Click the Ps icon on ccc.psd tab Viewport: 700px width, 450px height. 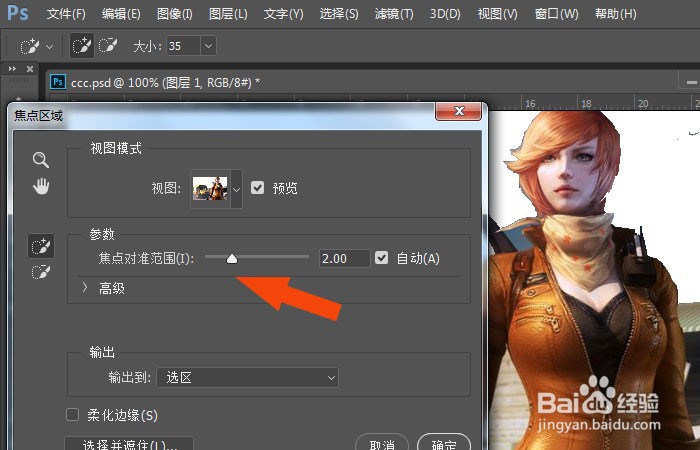click(x=58, y=82)
